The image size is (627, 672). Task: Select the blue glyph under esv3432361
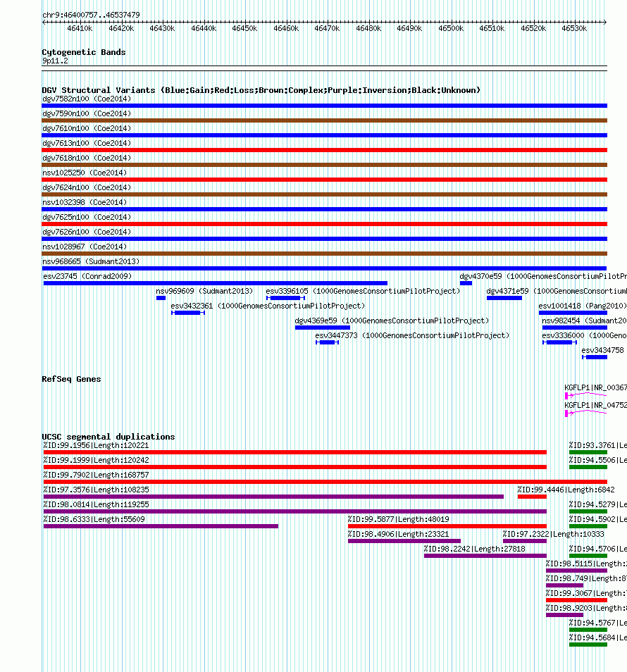click(x=188, y=313)
